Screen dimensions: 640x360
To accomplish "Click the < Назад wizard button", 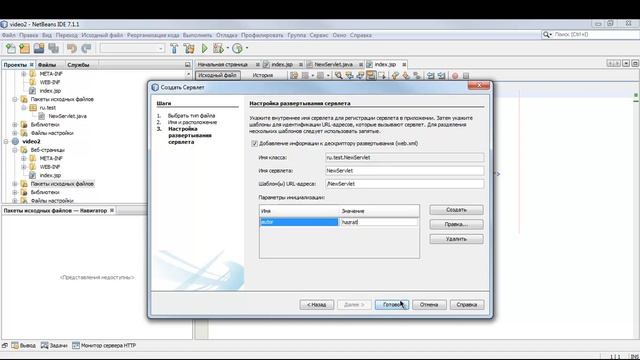I will 316,304.
